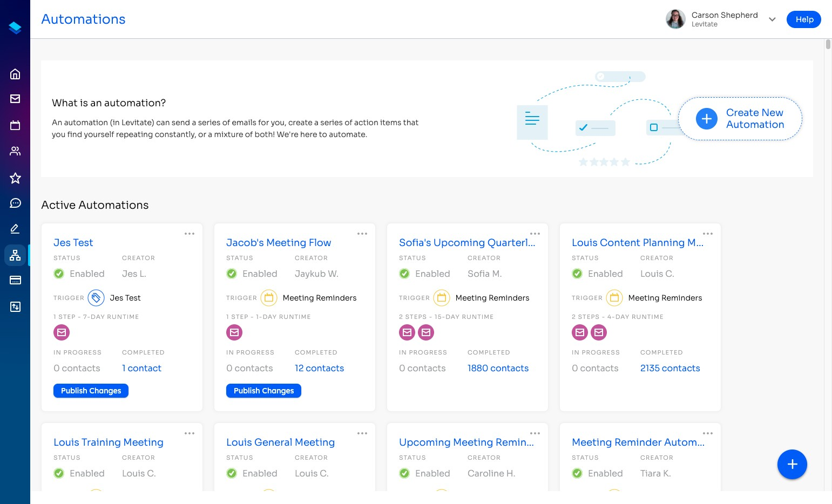
Task: Open the Home icon in sidebar
Action: [15, 74]
